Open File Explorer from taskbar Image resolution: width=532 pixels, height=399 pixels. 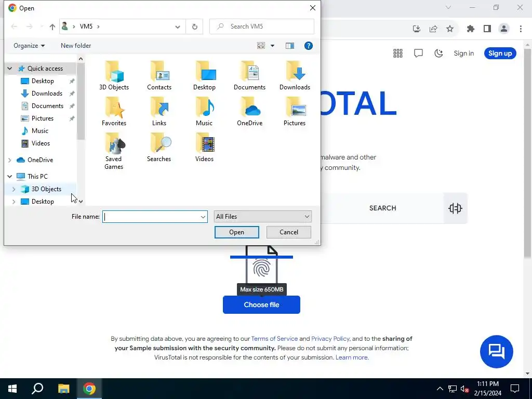click(63, 389)
